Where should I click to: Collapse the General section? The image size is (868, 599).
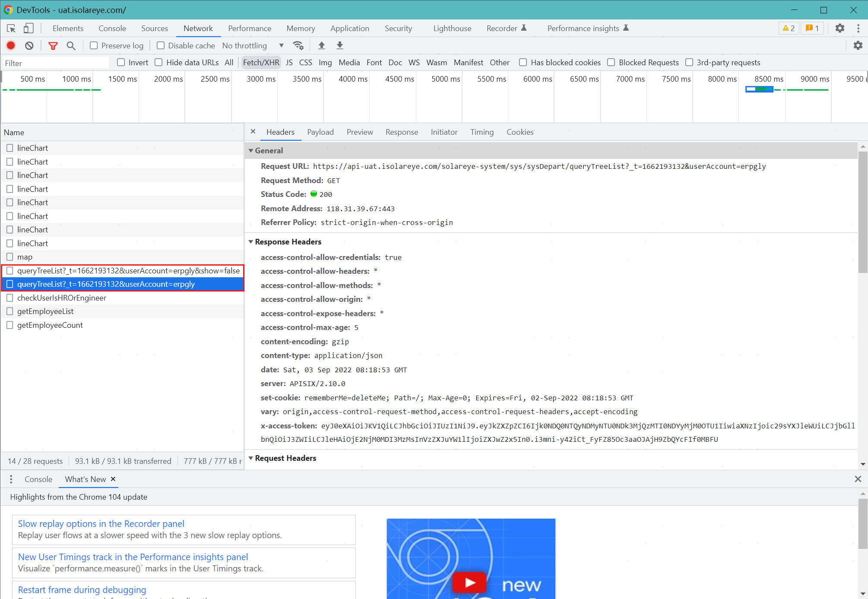[x=251, y=151]
